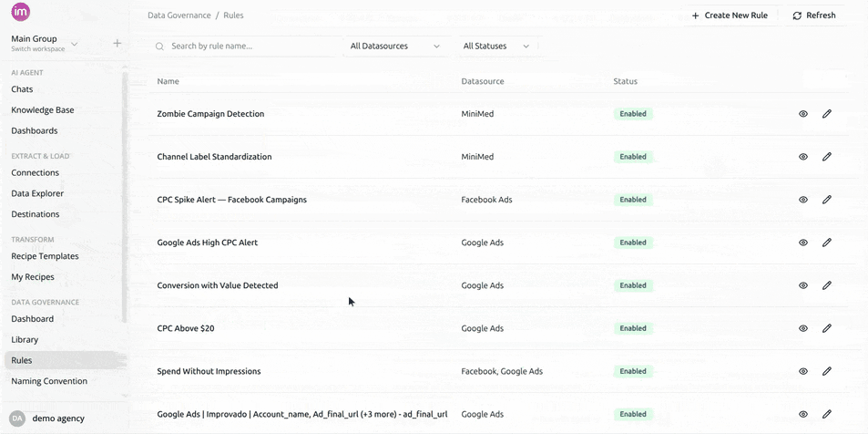The width and height of the screenshot is (868, 434).
Task: Click the search magnifier icon
Action: (x=160, y=46)
